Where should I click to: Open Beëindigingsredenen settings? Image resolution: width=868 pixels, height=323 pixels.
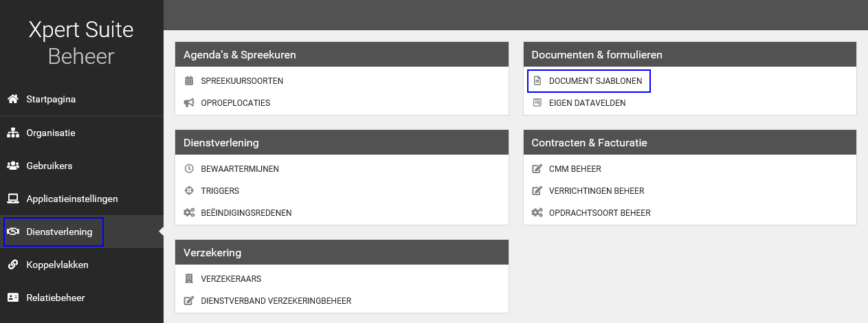(246, 213)
